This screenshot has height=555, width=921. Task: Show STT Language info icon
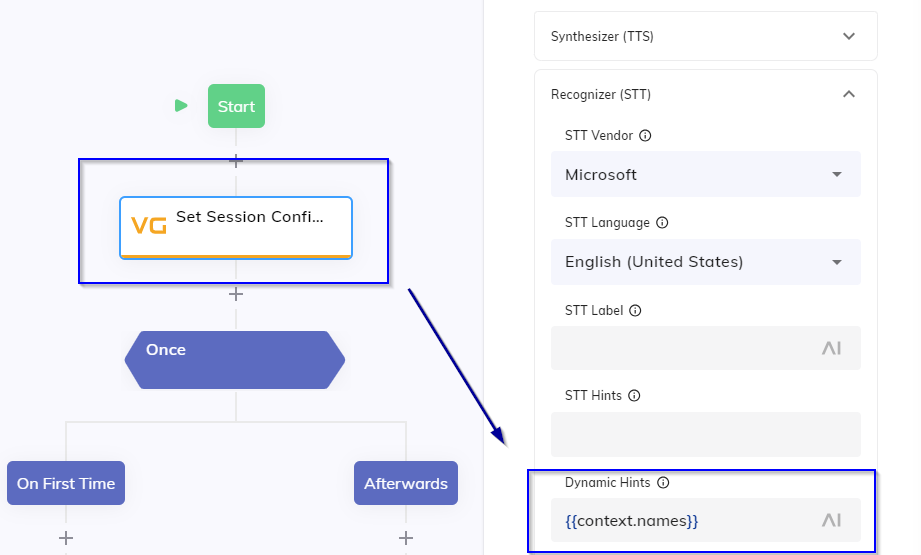pyautogui.click(x=662, y=223)
